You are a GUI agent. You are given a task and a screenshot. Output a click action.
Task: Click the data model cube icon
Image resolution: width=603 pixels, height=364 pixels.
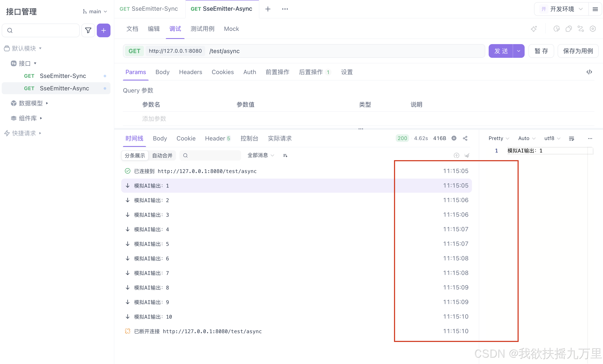point(13,103)
